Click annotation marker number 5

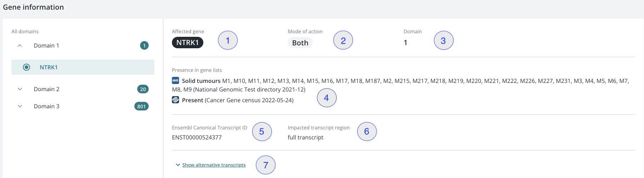click(262, 132)
